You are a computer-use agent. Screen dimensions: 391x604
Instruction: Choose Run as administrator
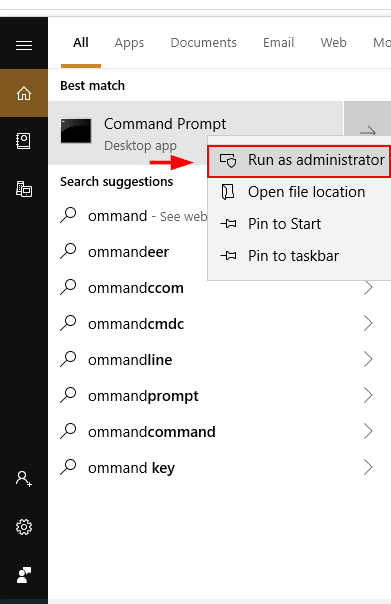pyautogui.click(x=299, y=160)
